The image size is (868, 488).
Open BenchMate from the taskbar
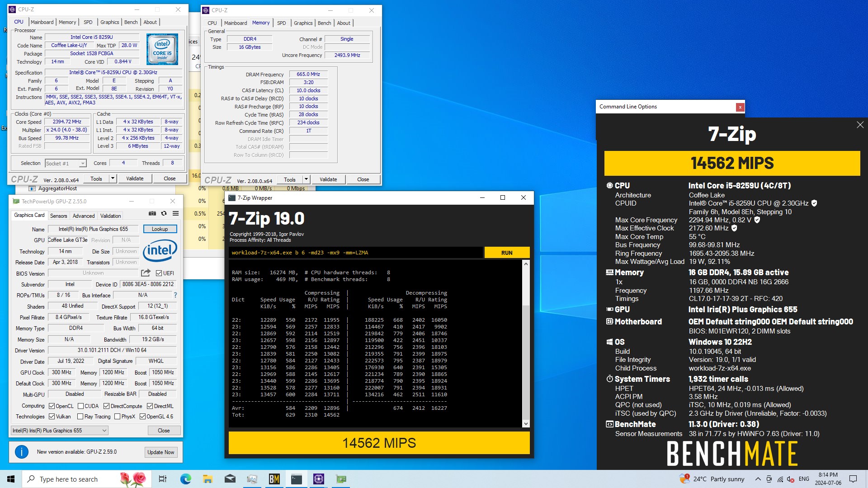click(x=274, y=479)
